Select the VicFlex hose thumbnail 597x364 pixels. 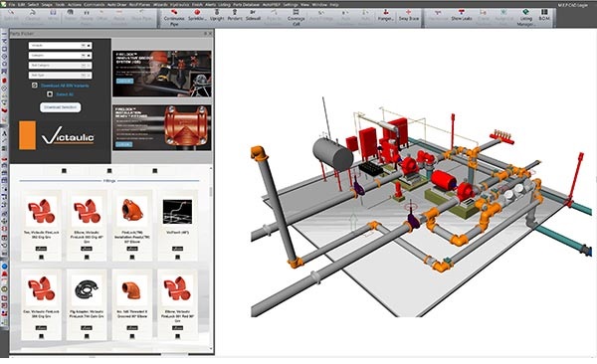click(x=177, y=212)
